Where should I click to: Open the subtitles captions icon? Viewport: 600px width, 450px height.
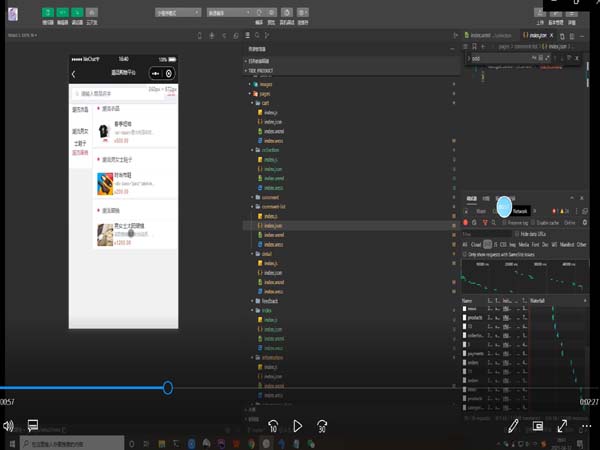coord(32,425)
